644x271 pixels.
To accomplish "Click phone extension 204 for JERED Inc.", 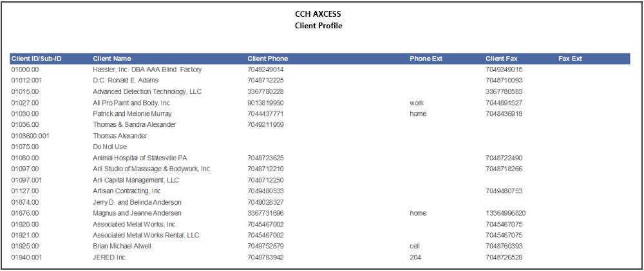I will point(415,257).
